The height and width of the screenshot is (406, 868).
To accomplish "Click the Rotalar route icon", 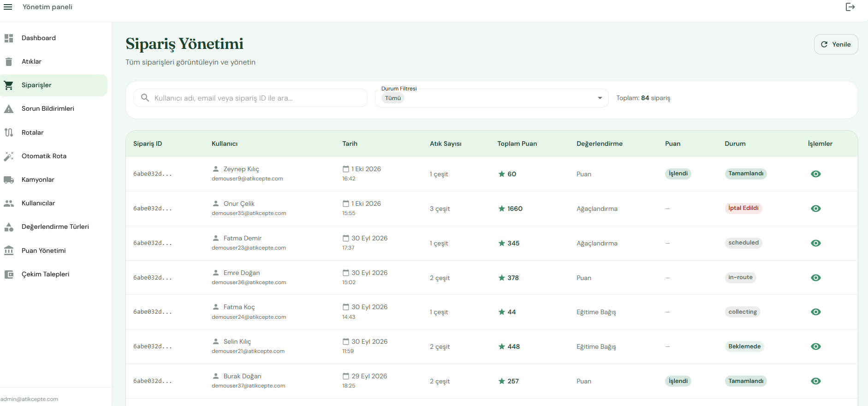I will pyautogui.click(x=9, y=132).
